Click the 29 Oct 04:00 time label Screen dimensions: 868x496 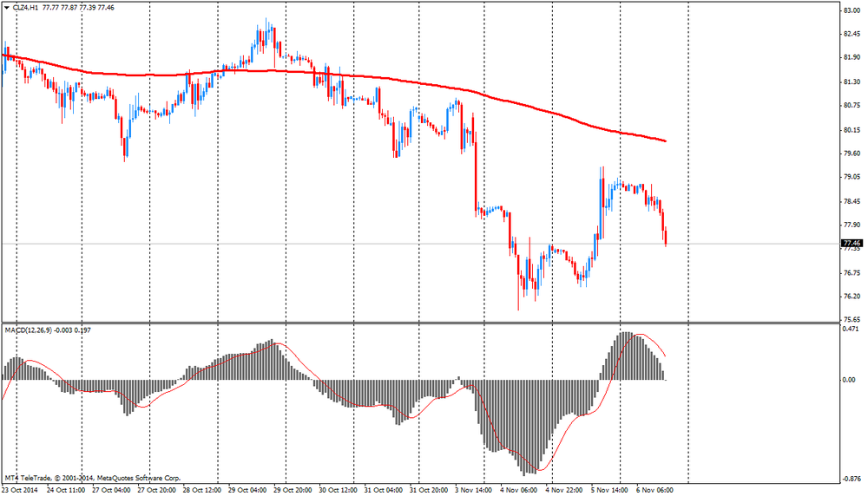[247, 490]
